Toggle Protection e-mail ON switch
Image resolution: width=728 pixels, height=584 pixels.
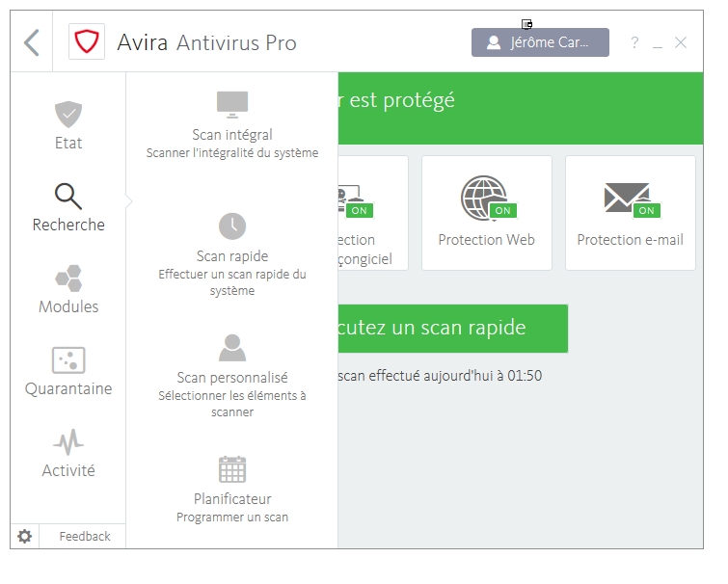tap(646, 210)
